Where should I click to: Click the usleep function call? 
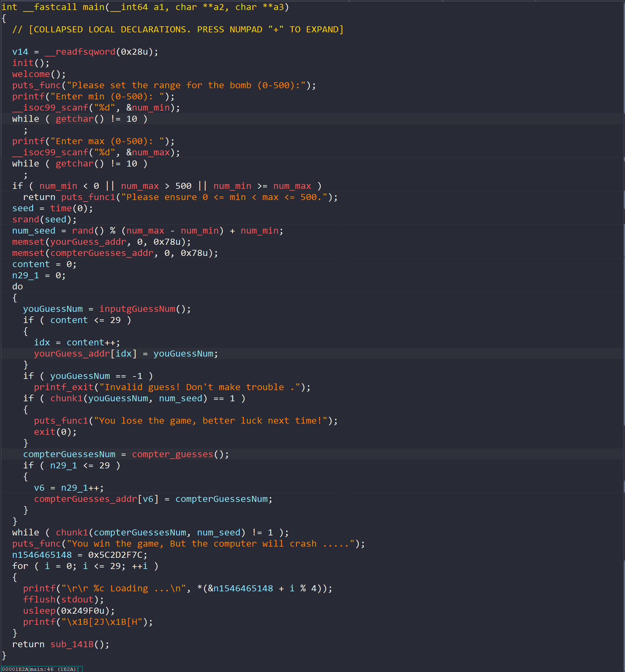pos(39,610)
